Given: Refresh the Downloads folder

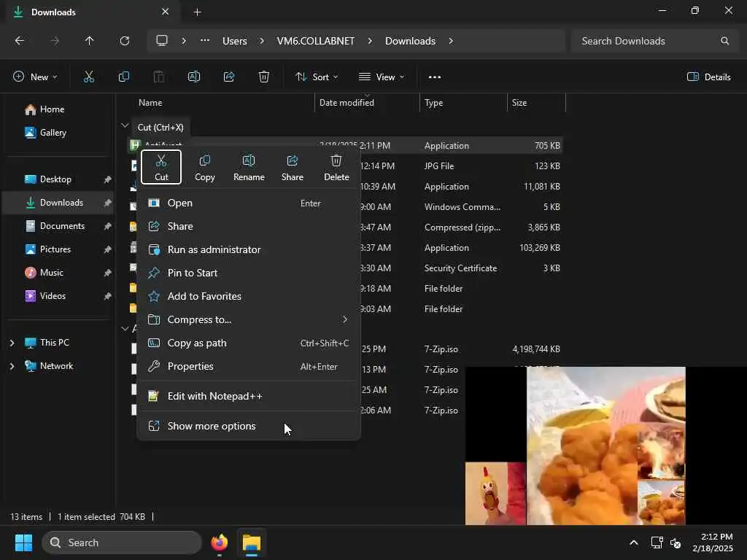Looking at the screenshot, I should tap(124, 41).
